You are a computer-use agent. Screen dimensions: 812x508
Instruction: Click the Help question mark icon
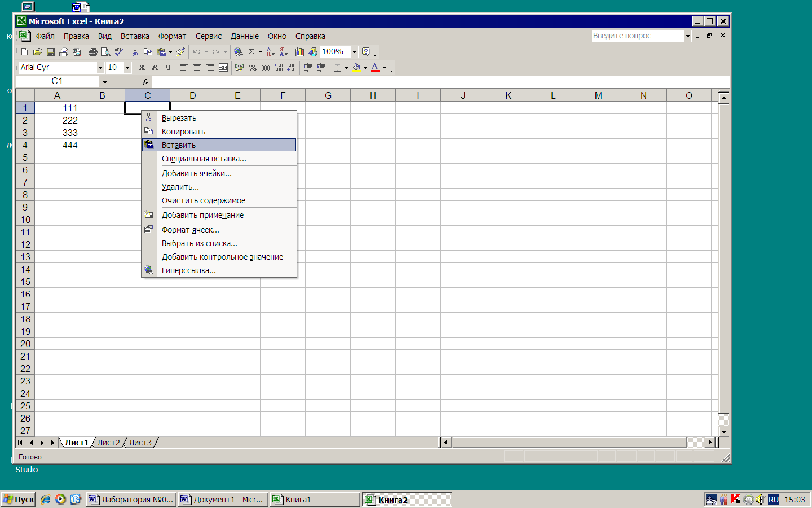point(366,52)
